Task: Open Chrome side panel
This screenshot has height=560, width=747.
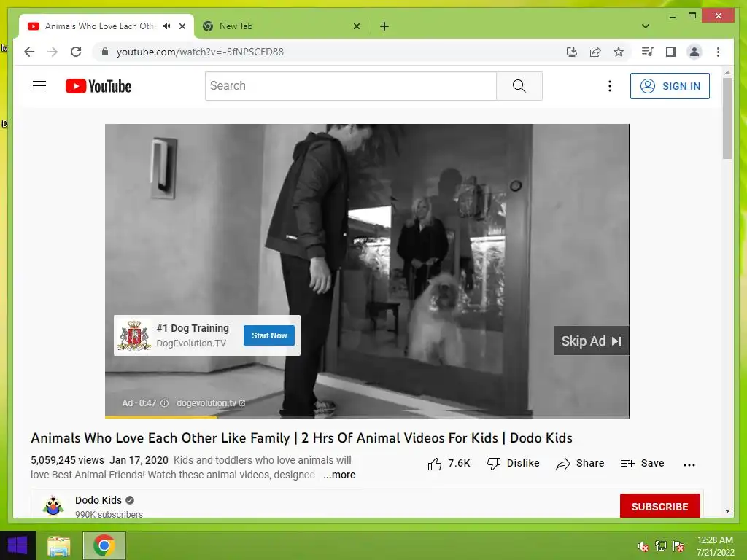Action: tap(671, 52)
